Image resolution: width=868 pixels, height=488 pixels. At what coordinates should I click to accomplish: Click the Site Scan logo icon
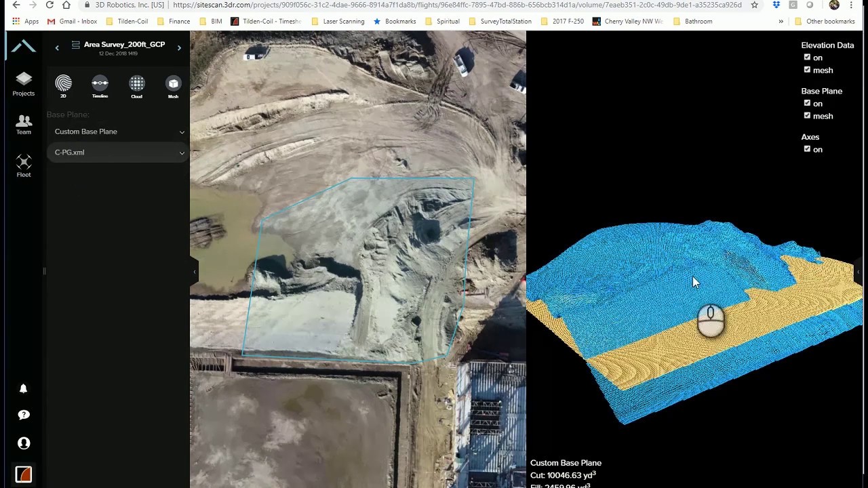tap(24, 47)
